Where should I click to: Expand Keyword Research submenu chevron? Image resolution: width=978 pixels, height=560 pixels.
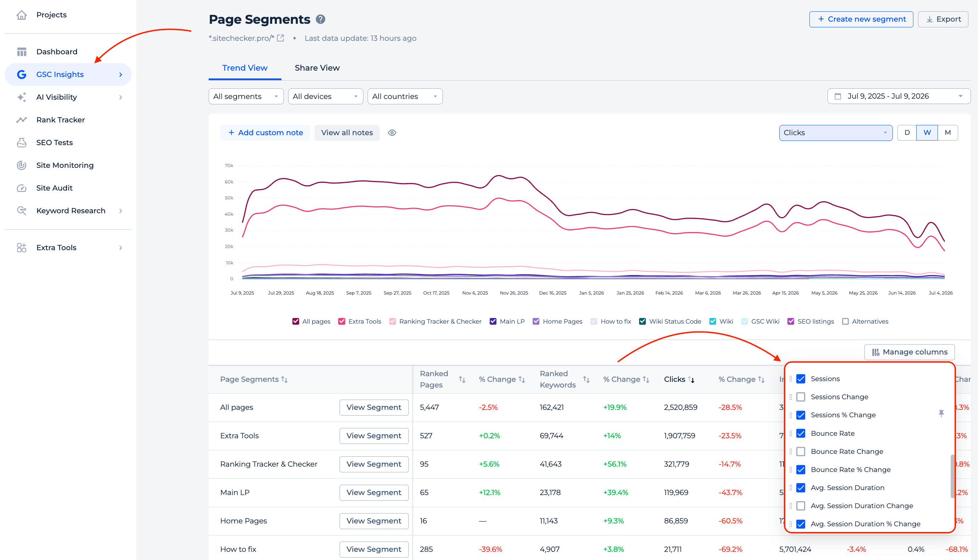pos(121,210)
